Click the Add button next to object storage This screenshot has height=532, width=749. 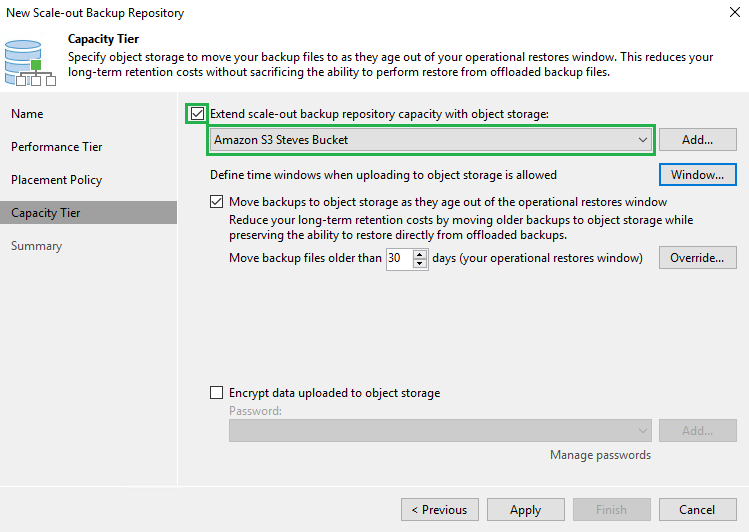pyautogui.click(x=697, y=140)
